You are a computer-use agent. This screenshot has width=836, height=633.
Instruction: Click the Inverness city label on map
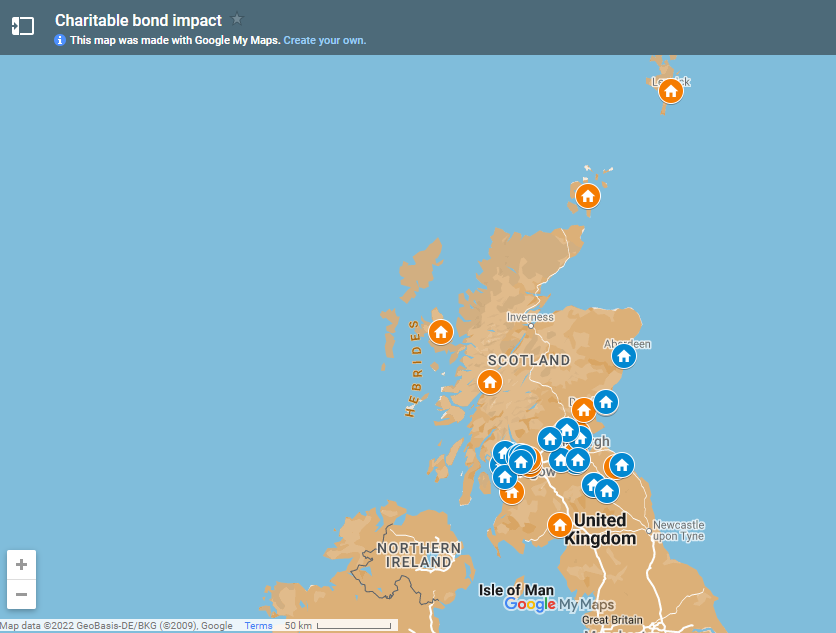coord(529,317)
